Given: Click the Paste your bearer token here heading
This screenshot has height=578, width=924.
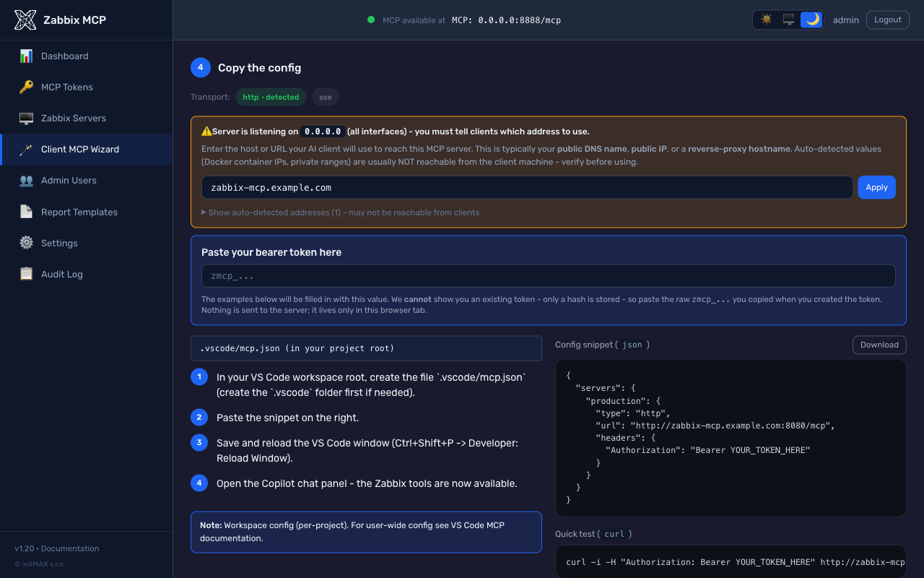Looking at the screenshot, I should (271, 252).
